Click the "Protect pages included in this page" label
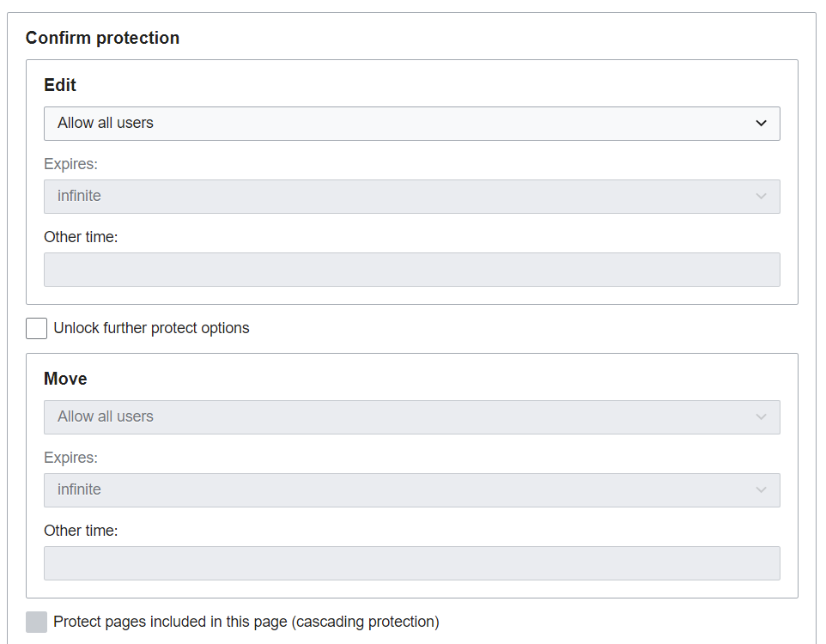The width and height of the screenshot is (826, 644). click(x=246, y=622)
